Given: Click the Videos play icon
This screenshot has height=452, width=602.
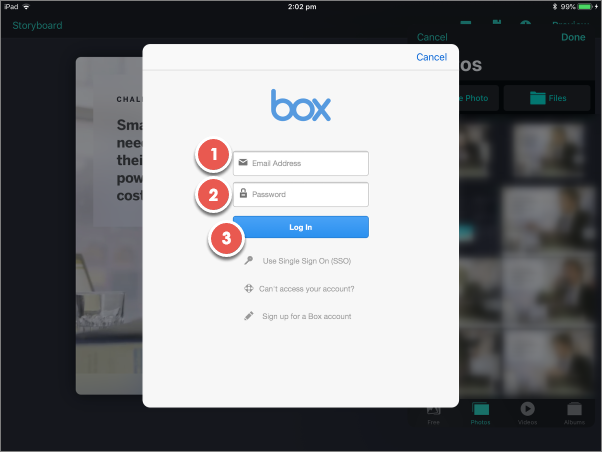Looking at the screenshot, I should click(x=528, y=409).
